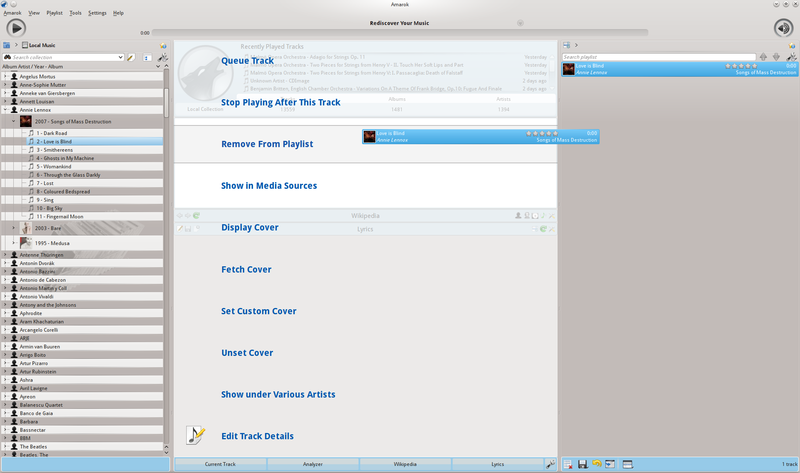Collapse the Annie Lennox artist
This screenshot has height=473, width=800.
point(5,110)
